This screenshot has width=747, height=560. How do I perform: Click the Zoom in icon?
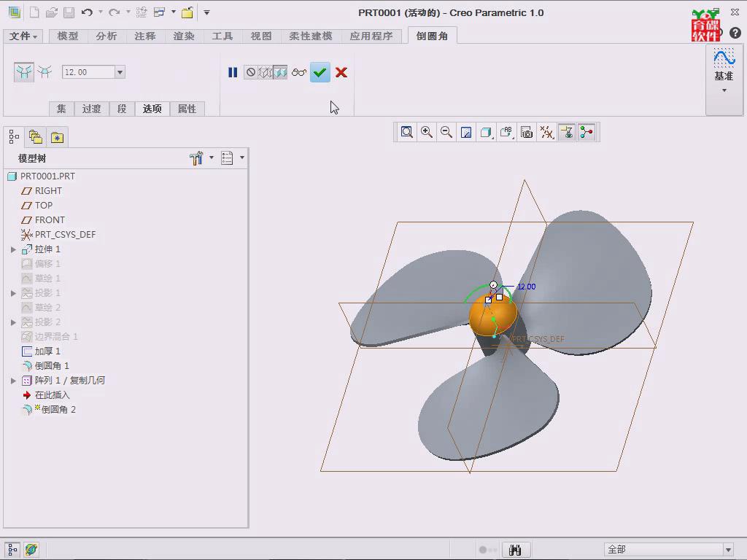(x=426, y=133)
